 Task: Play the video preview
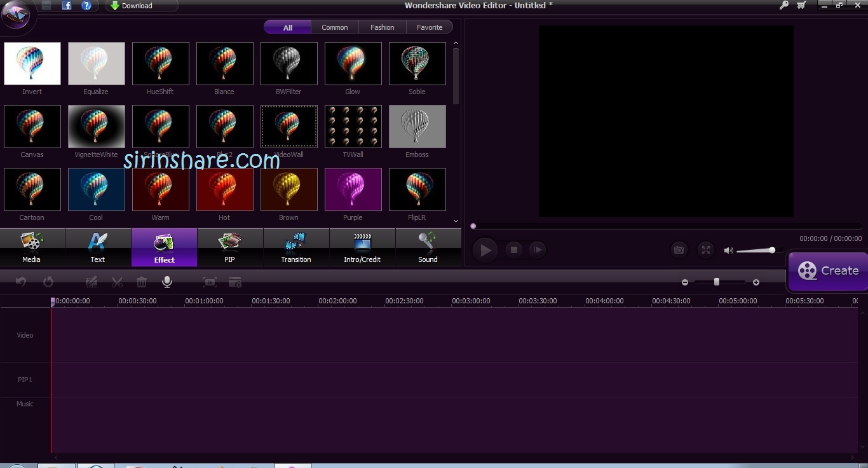(485, 249)
